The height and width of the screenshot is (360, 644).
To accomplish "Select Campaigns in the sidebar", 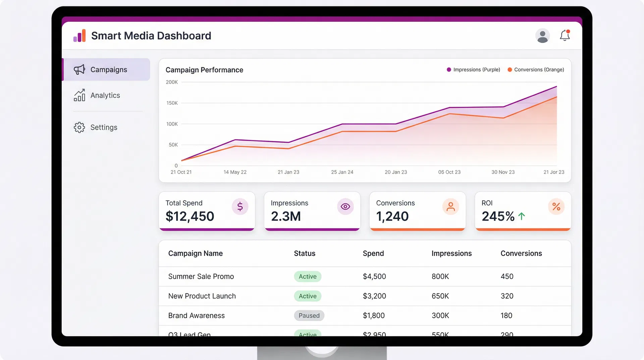I will (x=108, y=70).
